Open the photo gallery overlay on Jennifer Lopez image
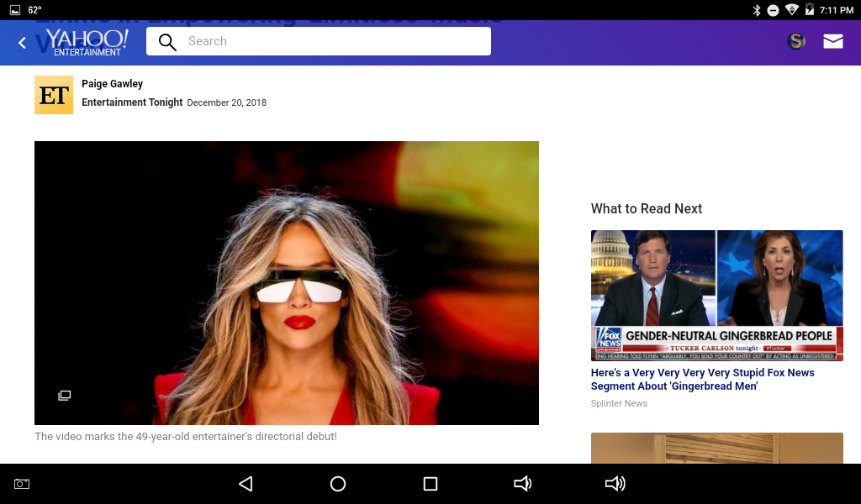 pos(65,395)
